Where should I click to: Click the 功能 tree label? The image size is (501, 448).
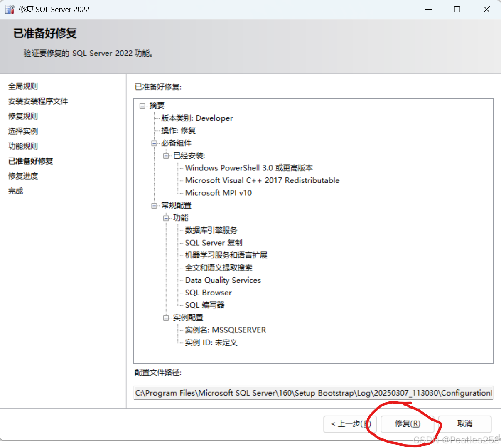(x=181, y=218)
